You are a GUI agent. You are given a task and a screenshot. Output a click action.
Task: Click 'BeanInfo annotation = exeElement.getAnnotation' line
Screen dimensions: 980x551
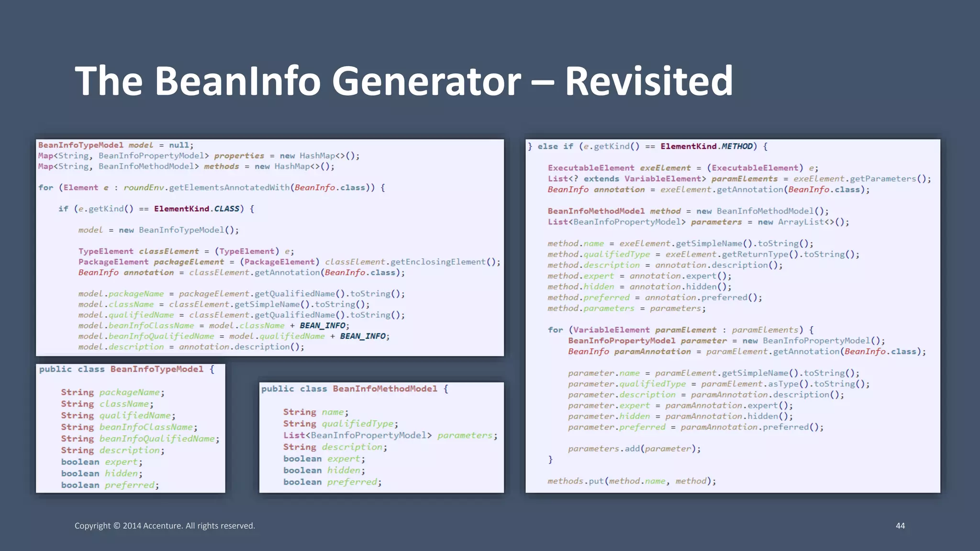(x=709, y=189)
